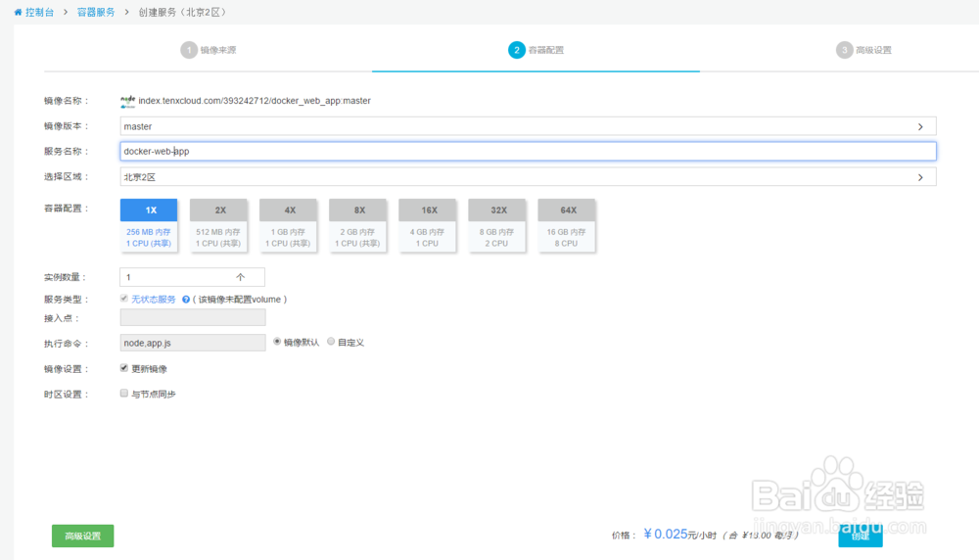Click the step 3 circle number icon
Viewport: 979px width, 560px height.
[844, 50]
